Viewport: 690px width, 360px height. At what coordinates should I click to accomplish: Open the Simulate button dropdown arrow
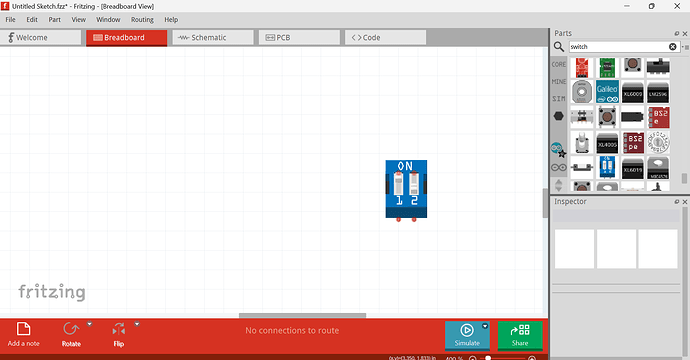(x=485, y=326)
